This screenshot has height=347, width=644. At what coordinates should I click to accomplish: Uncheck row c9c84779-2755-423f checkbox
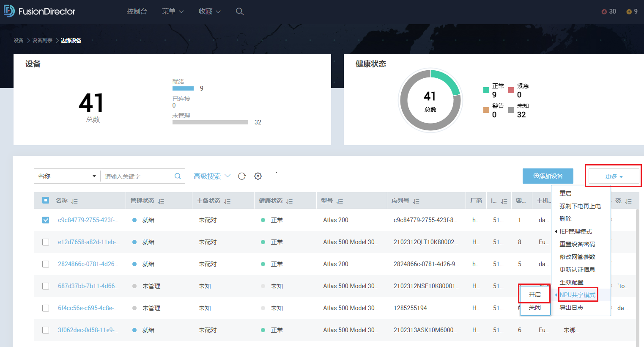pyautogui.click(x=46, y=220)
